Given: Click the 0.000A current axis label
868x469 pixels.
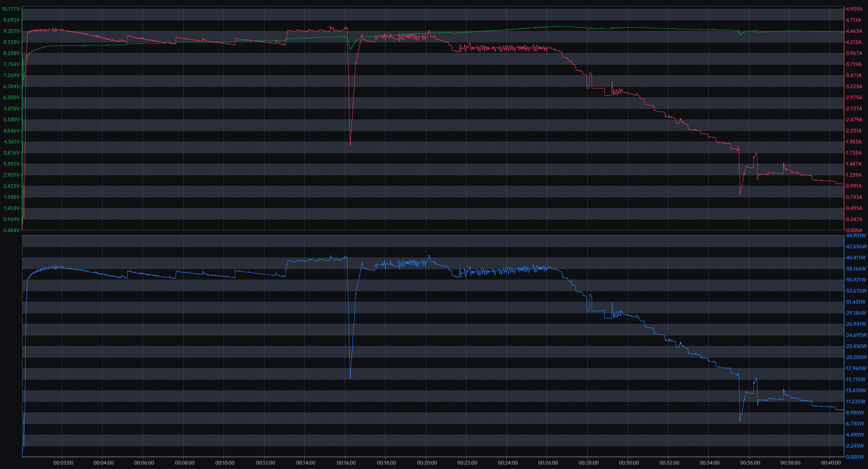Looking at the screenshot, I should [854, 230].
